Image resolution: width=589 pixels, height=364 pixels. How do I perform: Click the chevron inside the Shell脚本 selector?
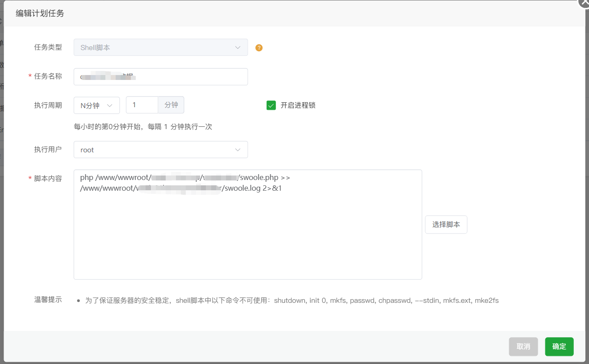coord(237,47)
